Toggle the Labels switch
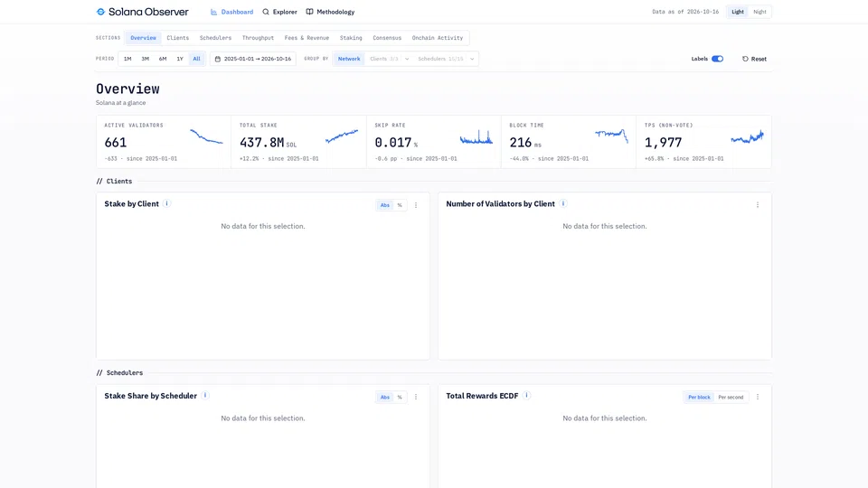Screen dimensions: 868x488 click(717, 59)
